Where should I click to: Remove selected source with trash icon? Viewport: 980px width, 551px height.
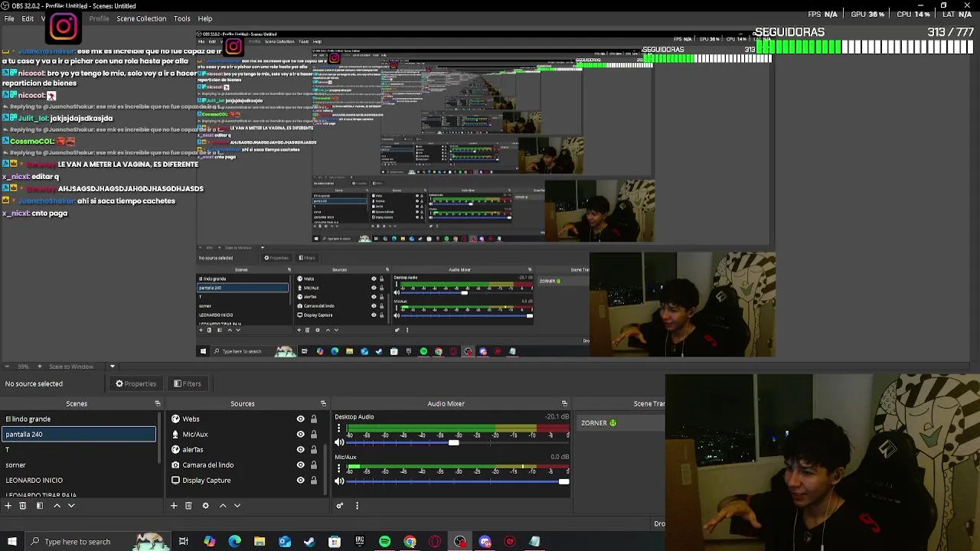188,506
